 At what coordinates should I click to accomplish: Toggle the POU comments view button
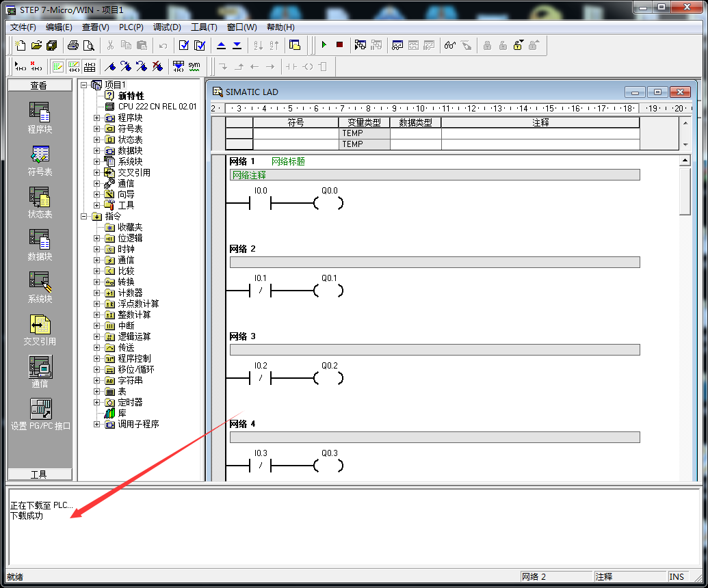57,66
